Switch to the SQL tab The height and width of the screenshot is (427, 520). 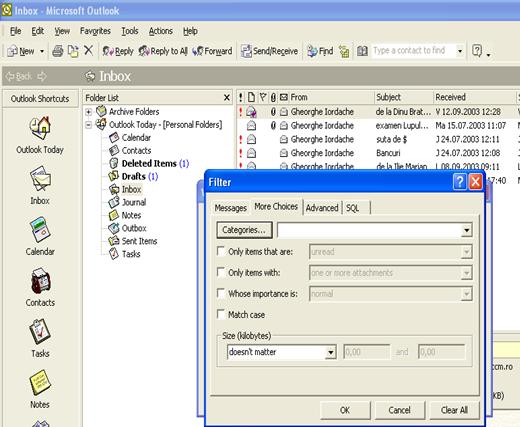point(353,208)
